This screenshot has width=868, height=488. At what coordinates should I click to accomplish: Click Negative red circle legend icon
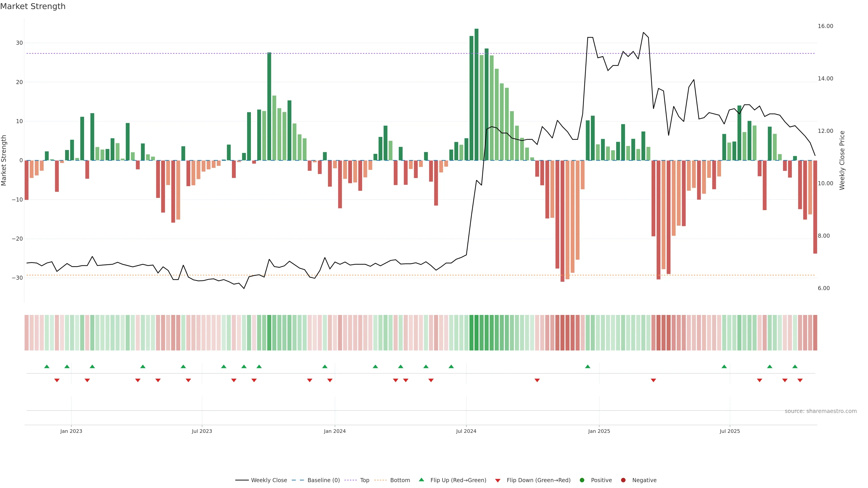[x=623, y=480]
